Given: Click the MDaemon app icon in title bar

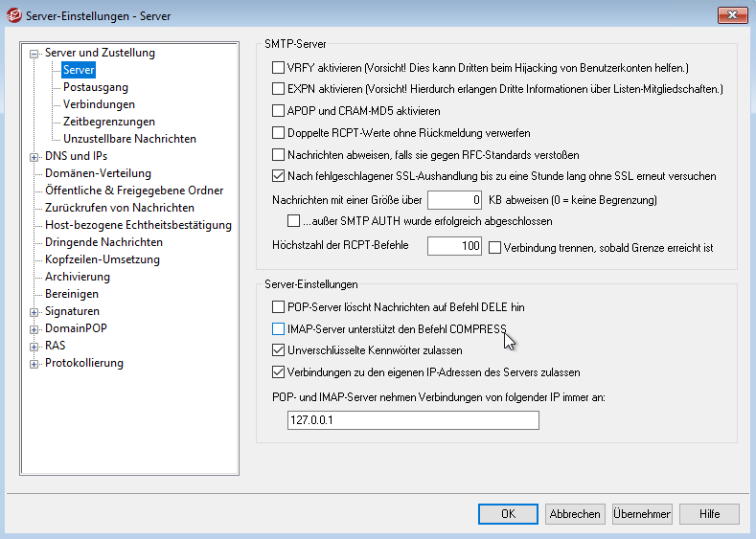Looking at the screenshot, I should [13, 14].
